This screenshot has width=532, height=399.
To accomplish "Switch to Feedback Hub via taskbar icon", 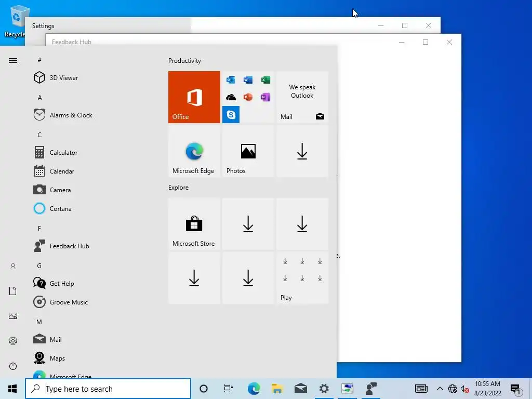I will (371, 389).
